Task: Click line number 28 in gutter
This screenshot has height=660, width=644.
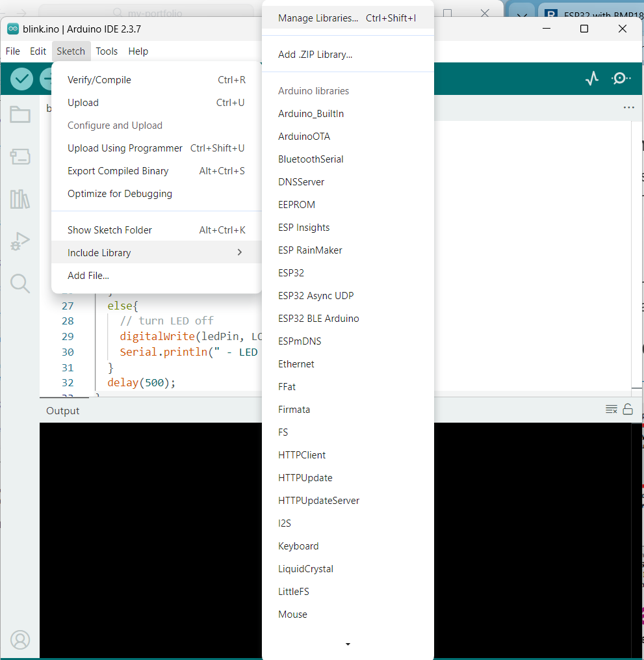Action: click(68, 321)
